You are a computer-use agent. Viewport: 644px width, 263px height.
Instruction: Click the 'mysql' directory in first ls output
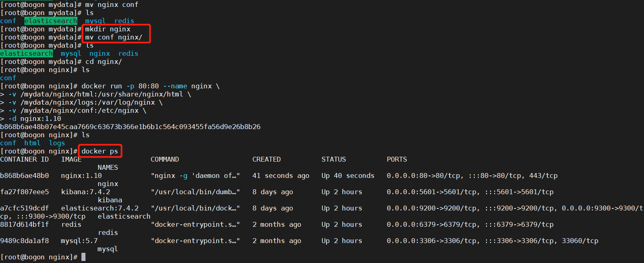pyautogui.click(x=95, y=21)
